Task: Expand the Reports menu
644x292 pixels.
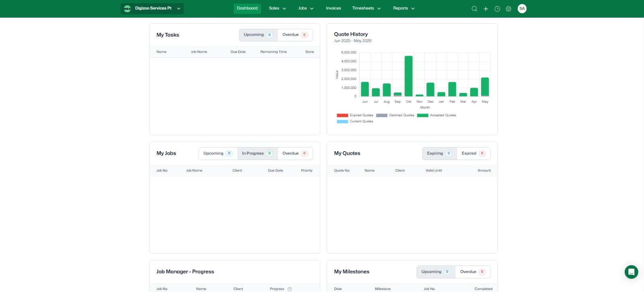Action: pos(404,8)
